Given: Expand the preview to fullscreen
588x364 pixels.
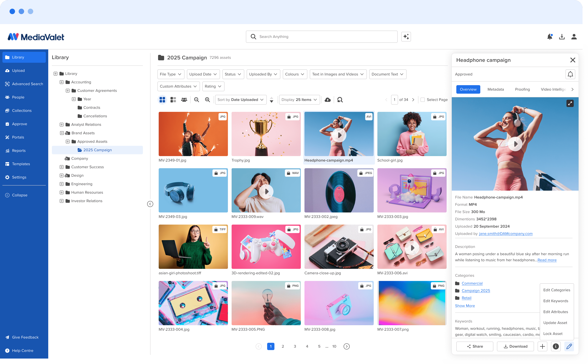Looking at the screenshot, I should pyautogui.click(x=570, y=104).
